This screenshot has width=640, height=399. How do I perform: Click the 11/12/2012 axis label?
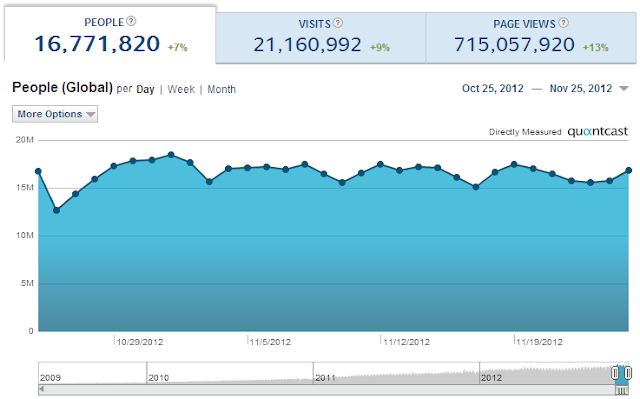pyautogui.click(x=407, y=342)
